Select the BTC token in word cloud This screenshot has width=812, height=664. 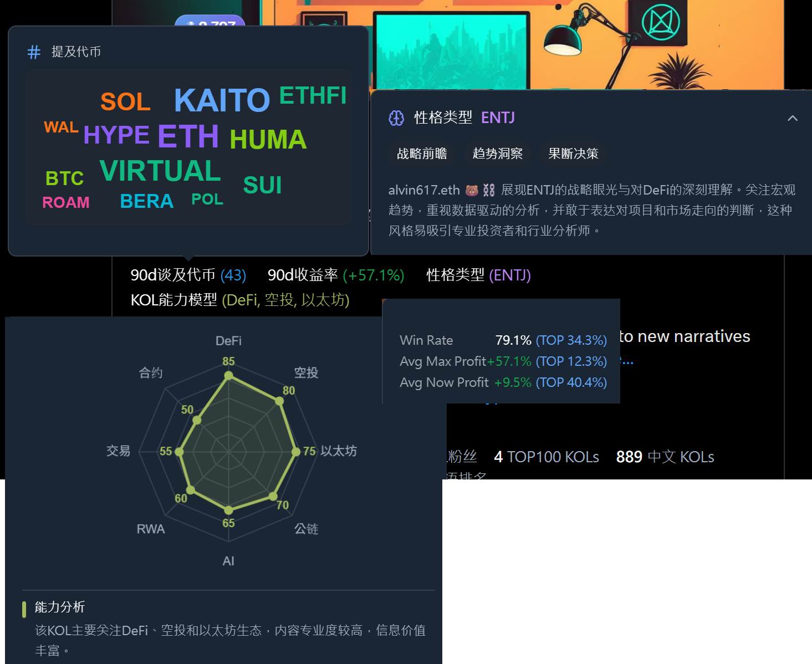64,178
